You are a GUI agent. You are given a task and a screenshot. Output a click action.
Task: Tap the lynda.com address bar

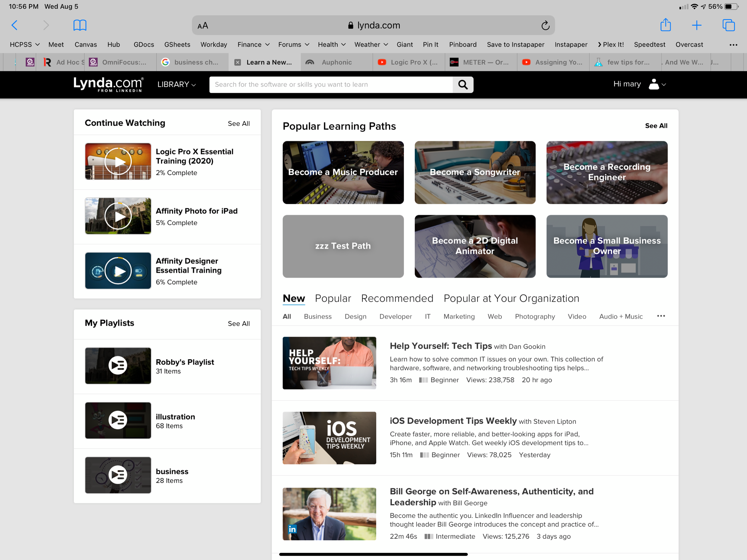(x=373, y=25)
